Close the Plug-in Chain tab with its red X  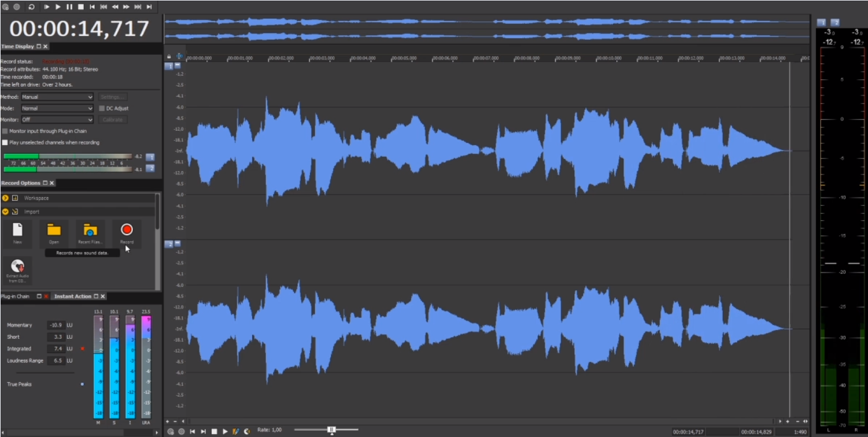pos(46,297)
